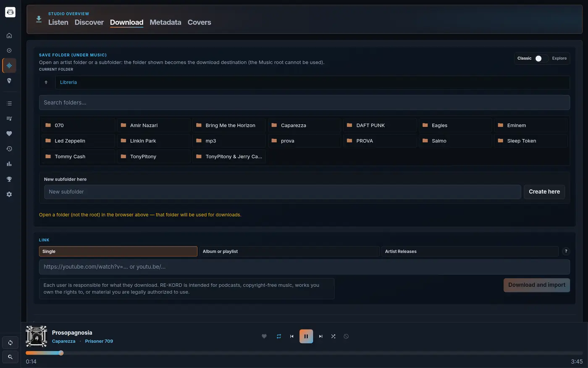Image resolution: width=588 pixels, height=368 pixels.
Task: Open the Caparezza folder
Action: pos(304,125)
